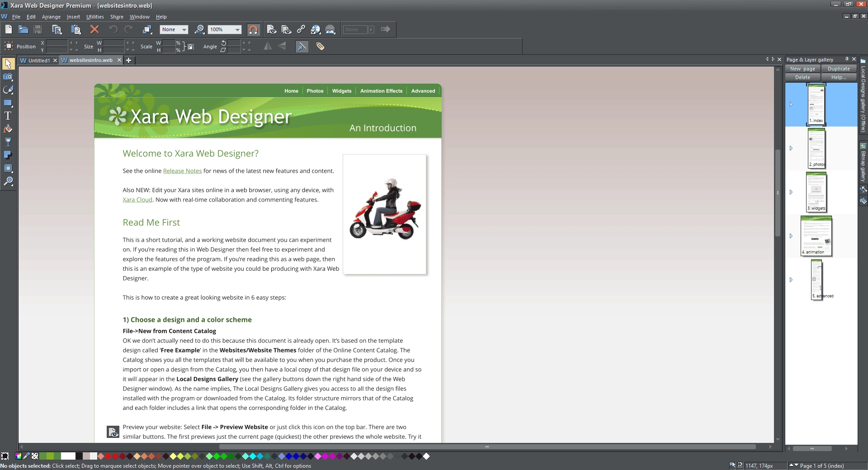
Task: Pin the Page & Layer gallery panel
Action: click(x=847, y=59)
